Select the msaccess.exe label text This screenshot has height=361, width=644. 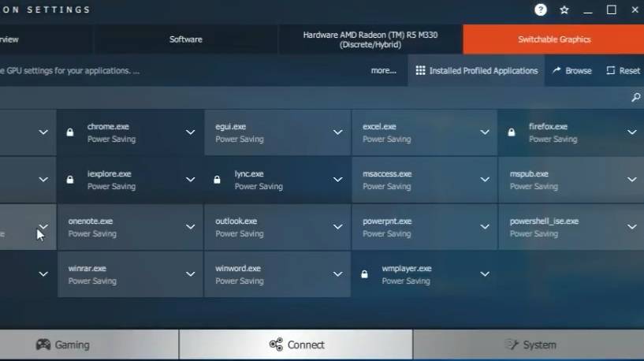387,173
